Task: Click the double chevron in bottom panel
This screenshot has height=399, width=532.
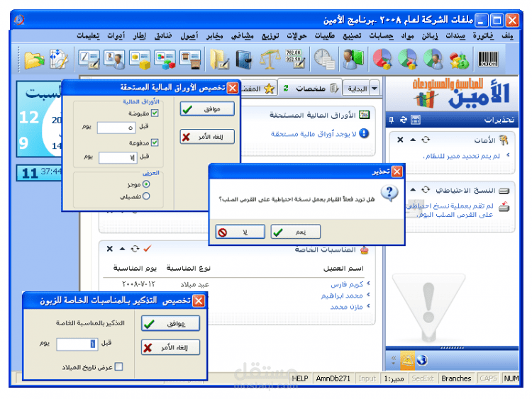Action: pyautogui.click(x=393, y=360)
